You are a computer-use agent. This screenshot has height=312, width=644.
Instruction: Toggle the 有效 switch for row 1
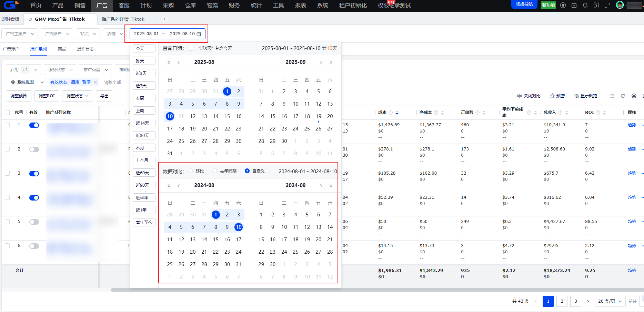tap(34, 125)
